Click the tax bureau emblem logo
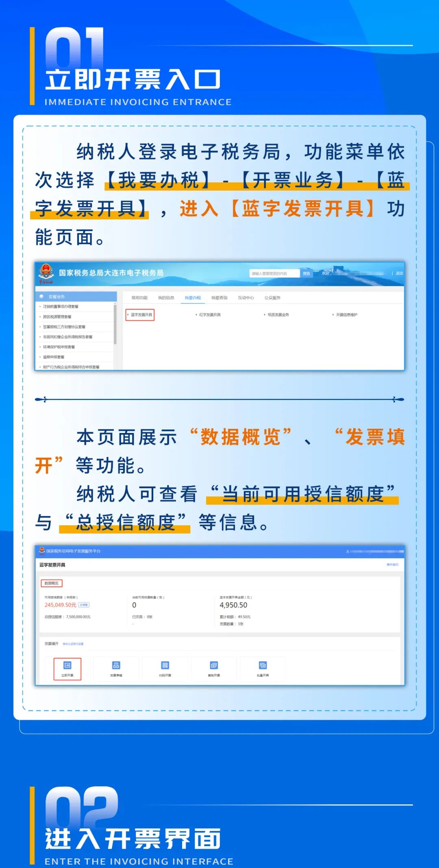The width and height of the screenshot is (439, 868). click(46, 273)
